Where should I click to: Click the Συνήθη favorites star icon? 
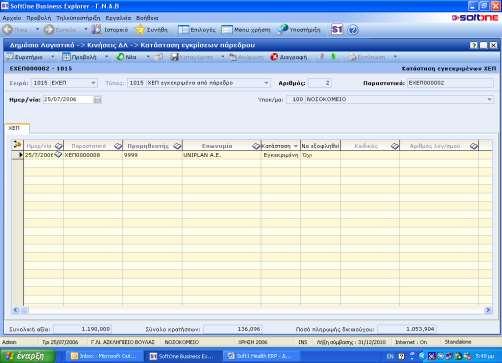(x=140, y=30)
